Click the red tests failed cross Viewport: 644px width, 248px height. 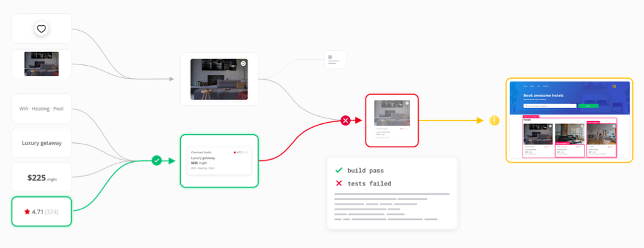coord(339,184)
